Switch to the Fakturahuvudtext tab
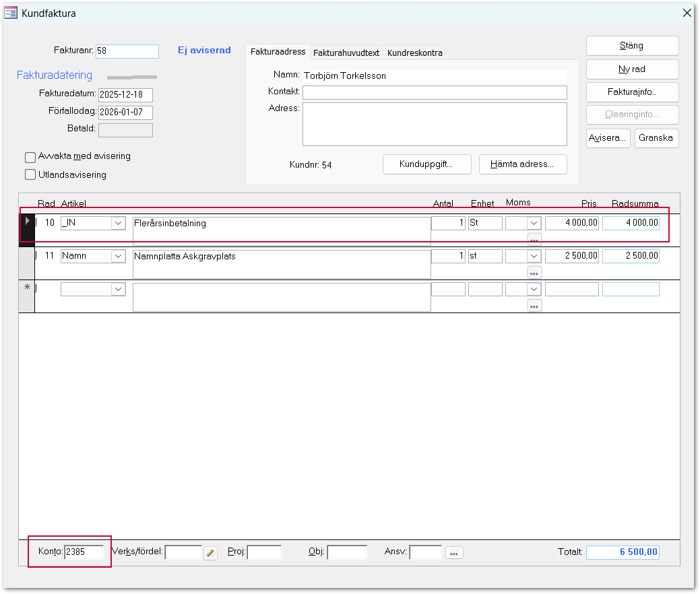This screenshot has width=700, height=594. tap(346, 53)
